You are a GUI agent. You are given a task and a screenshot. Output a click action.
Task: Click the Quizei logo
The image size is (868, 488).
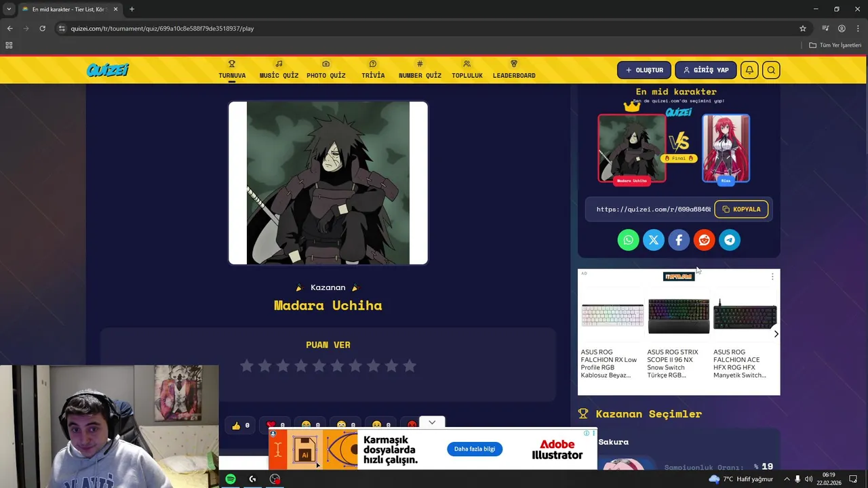coord(107,70)
